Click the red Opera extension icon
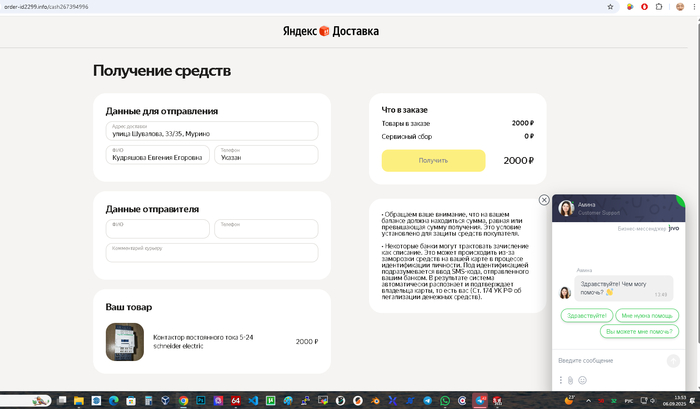This screenshot has height=409, width=700. pos(644,6)
